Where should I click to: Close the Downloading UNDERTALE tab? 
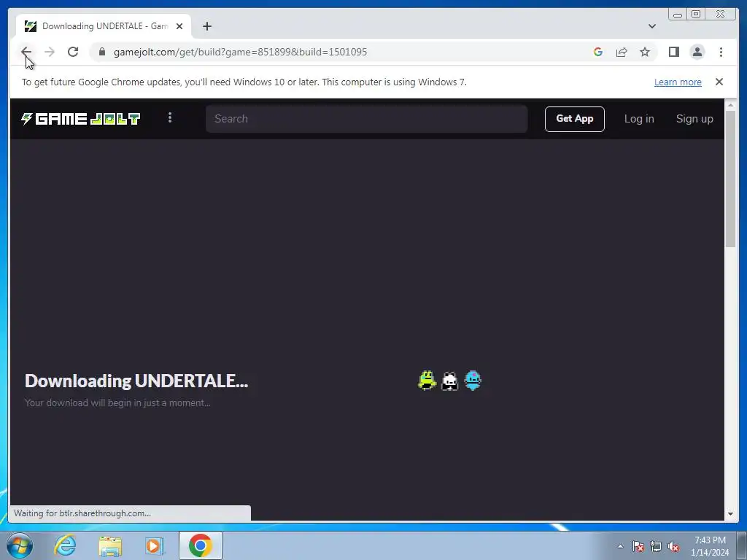pos(179,26)
